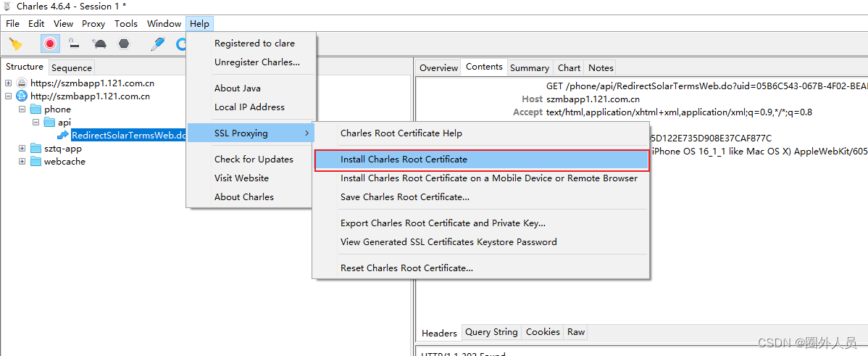
Task: Switch to the Structure tab
Action: (25, 67)
